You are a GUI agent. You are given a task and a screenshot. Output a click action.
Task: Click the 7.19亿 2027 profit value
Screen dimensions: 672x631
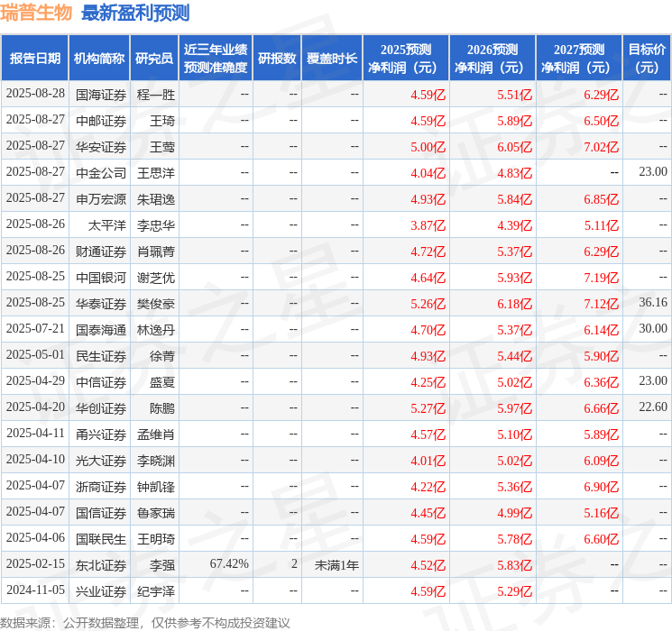pyautogui.click(x=602, y=278)
